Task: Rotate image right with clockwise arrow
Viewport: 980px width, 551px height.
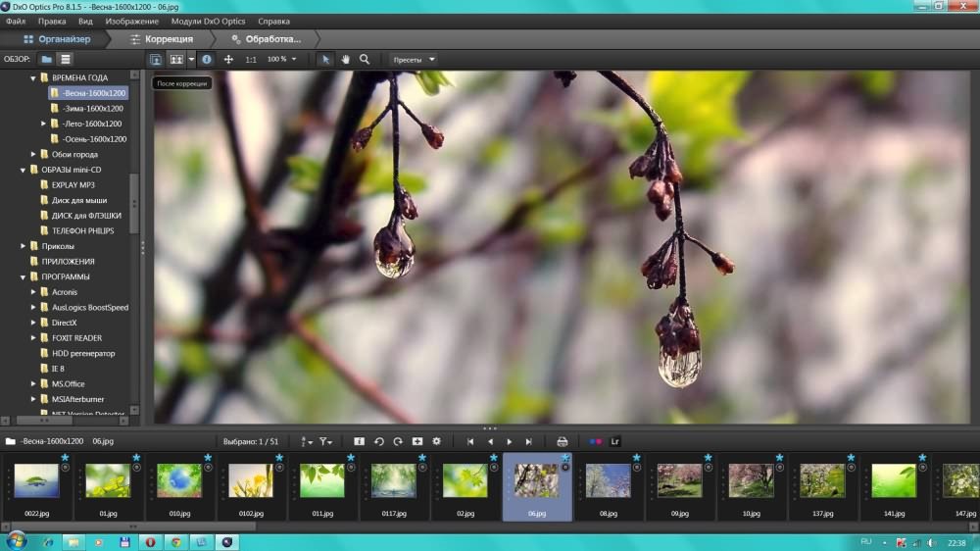Action: click(398, 441)
